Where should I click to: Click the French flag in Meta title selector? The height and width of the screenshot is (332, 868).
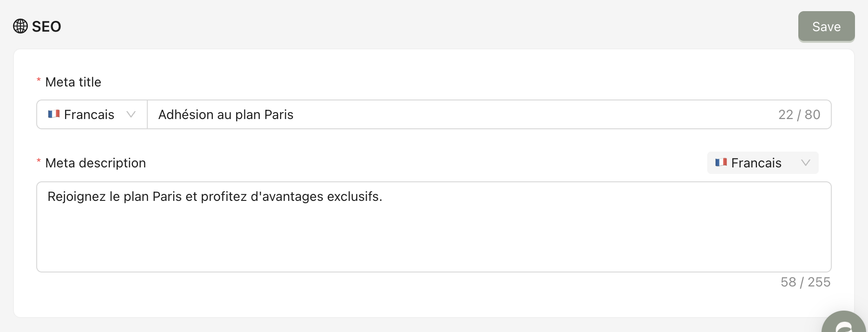pos(54,114)
